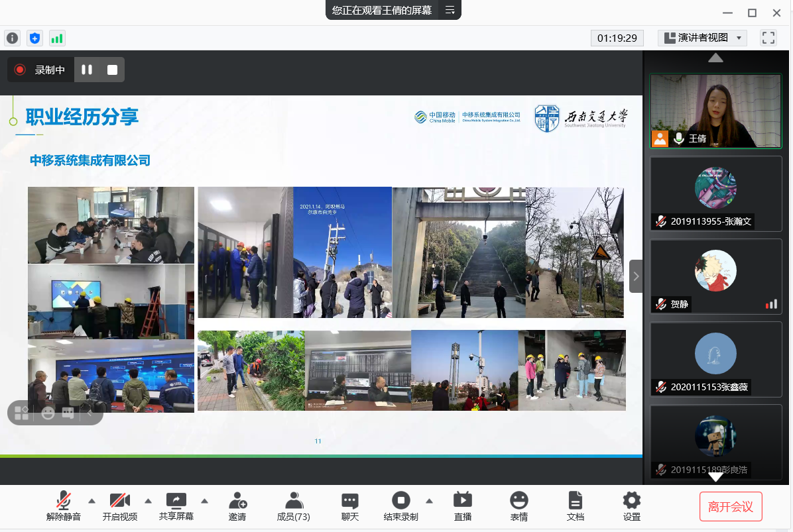Click the 离开会议 leave meeting button
The image size is (793, 532).
pyautogui.click(x=731, y=507)
